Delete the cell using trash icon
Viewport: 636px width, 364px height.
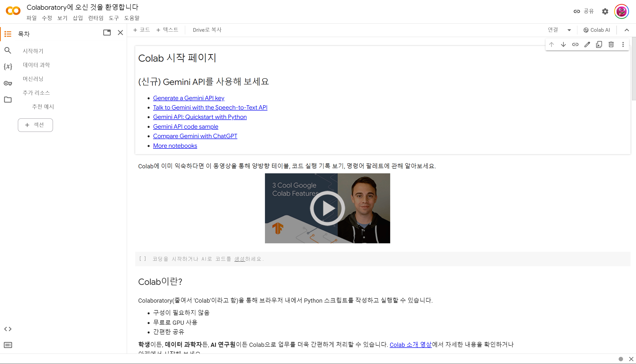(x=611, y=44)
